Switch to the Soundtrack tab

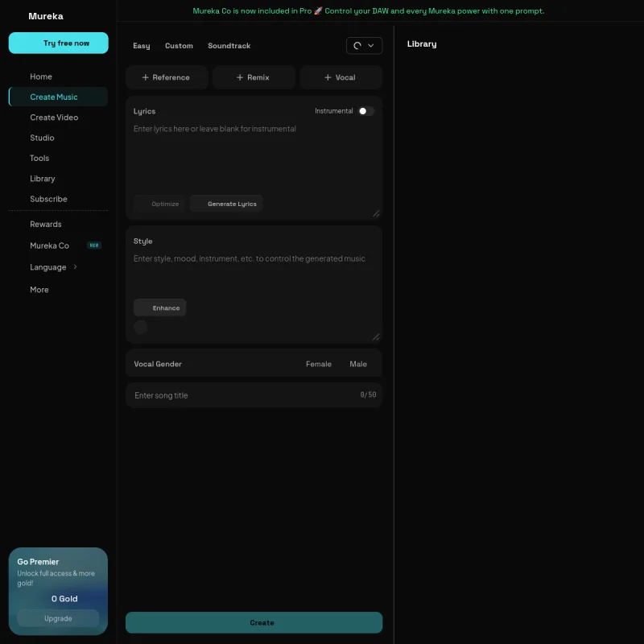point(229,46)
